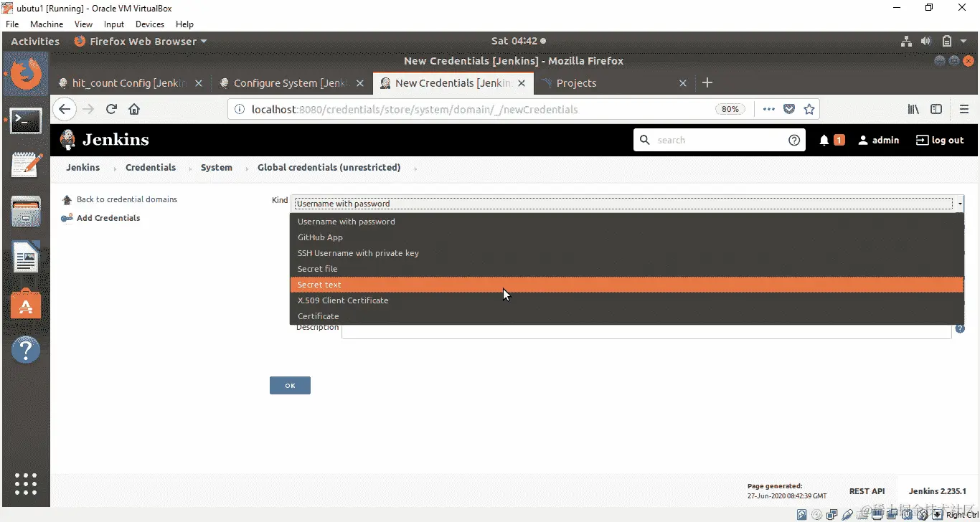
Task: Open Jenkins notifications bell
Action: coord(824,141)
